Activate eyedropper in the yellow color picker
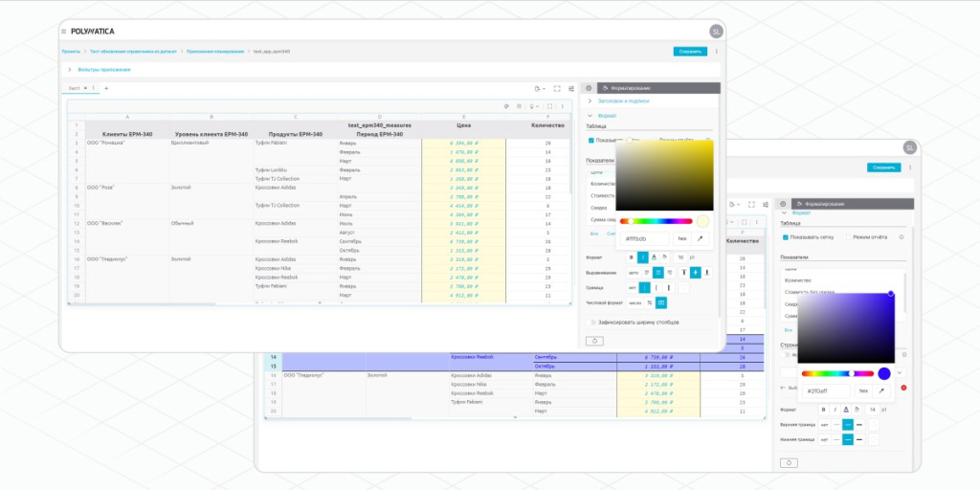The height and width of the screenshot is (490, 980). point(700,238)
